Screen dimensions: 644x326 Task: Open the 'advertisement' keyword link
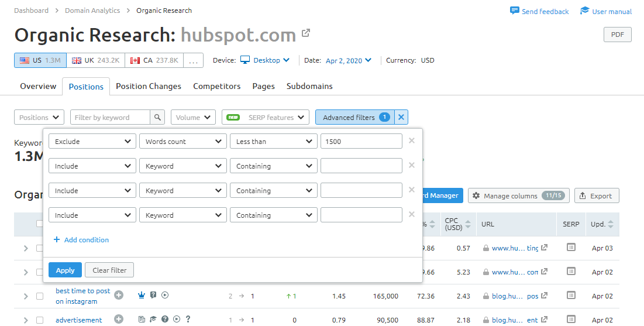79,320
